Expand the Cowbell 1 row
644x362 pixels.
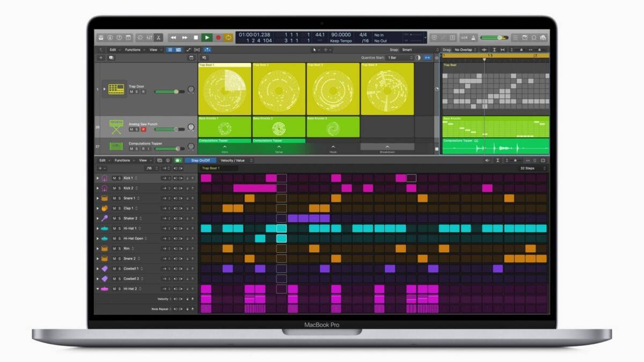[98, 269]
